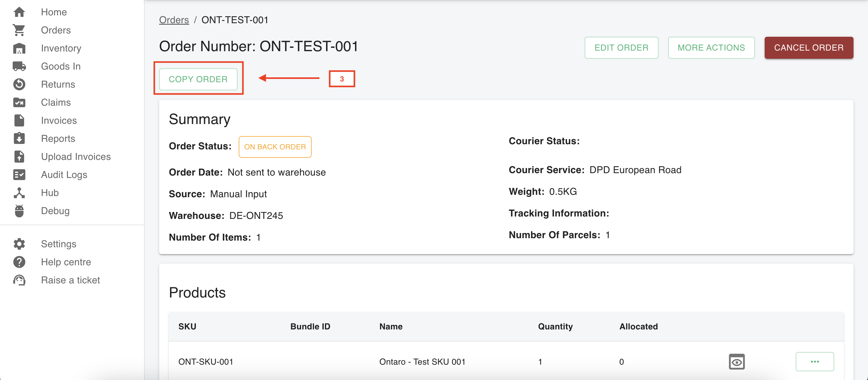Click the Not sent to warehouse text
The width and height of the screenshot is (868, 380).
point(277,172)
